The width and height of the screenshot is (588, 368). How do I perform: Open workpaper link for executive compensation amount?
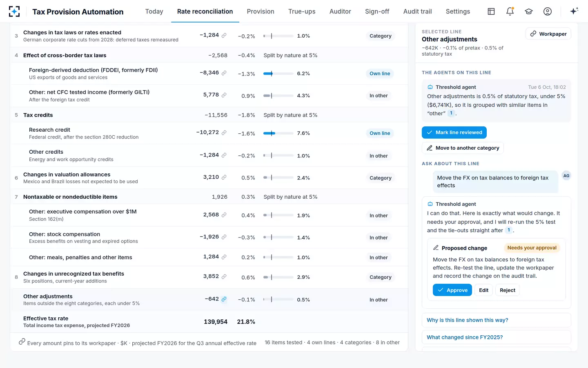click(x=224, y=215)
